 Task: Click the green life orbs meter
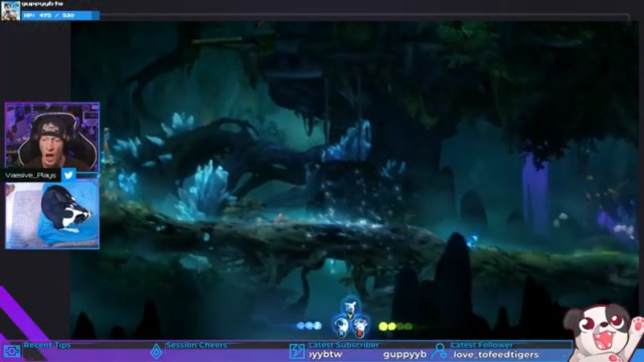point(395,326)
